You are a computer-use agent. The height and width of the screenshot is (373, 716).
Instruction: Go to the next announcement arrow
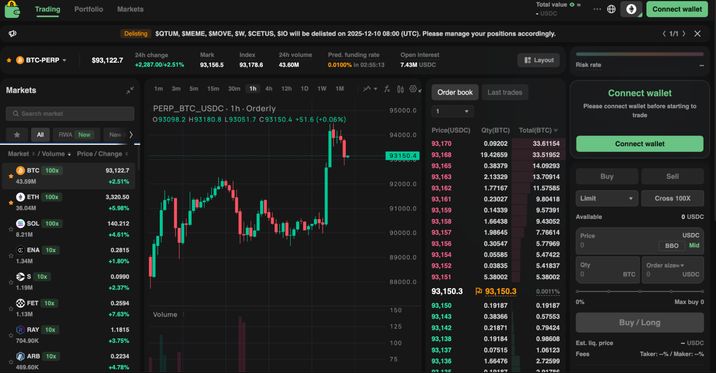coord(684,34)
